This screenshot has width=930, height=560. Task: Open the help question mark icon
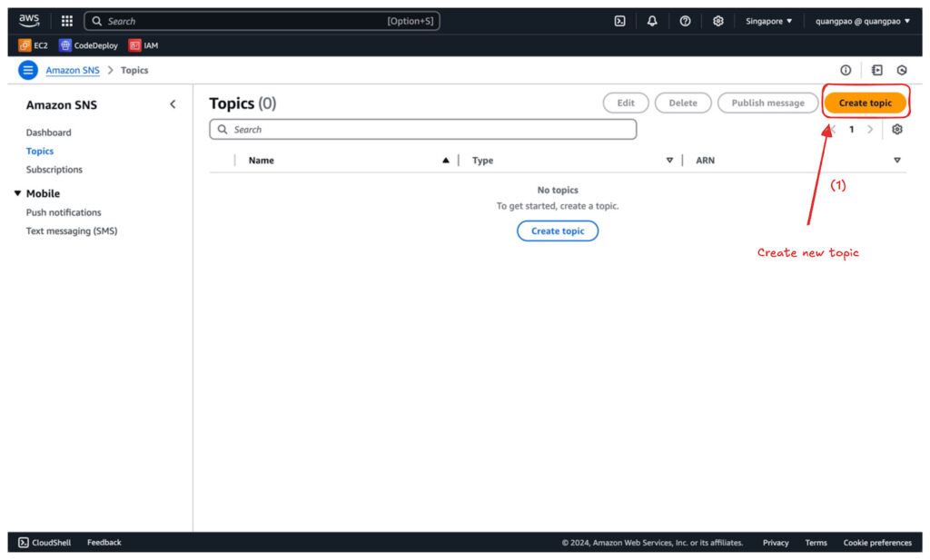(685, 22)
